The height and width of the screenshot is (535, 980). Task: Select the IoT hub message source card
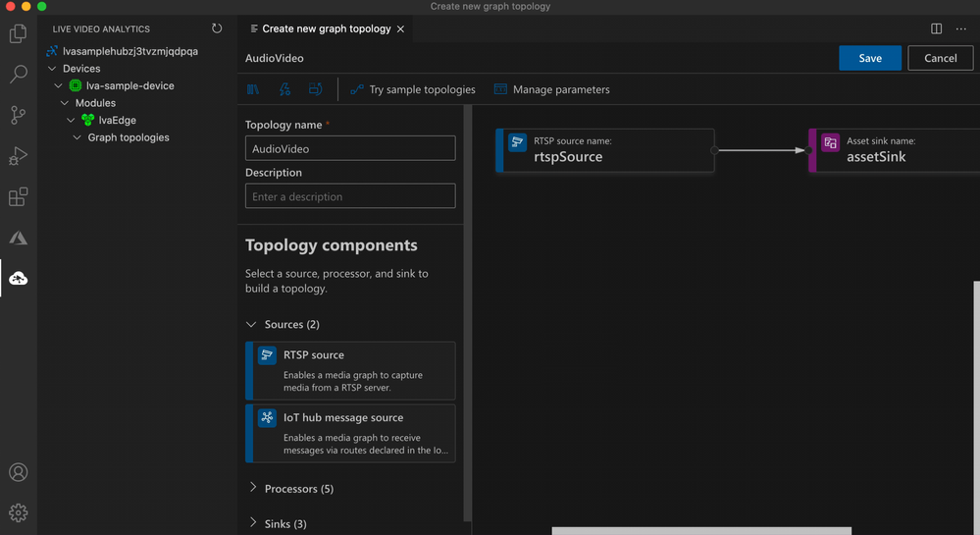(x=350, y=433)
